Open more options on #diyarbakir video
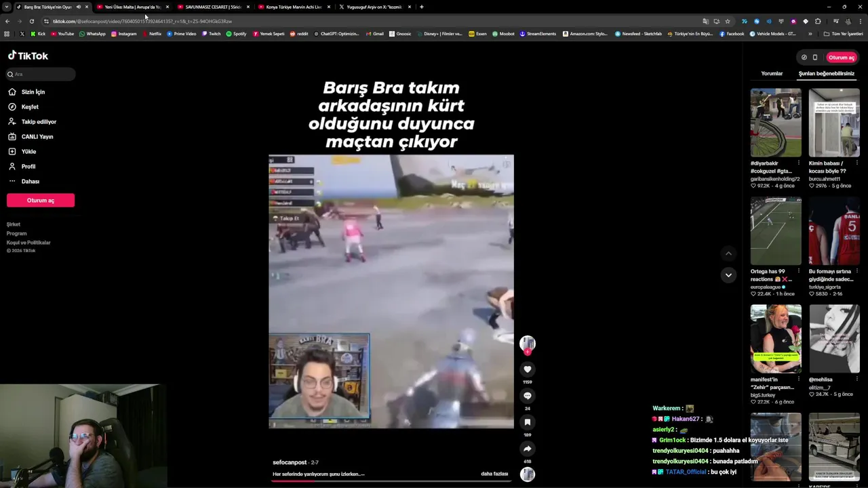The height and width of the screenshot is (488, 868). coord(798,163)
